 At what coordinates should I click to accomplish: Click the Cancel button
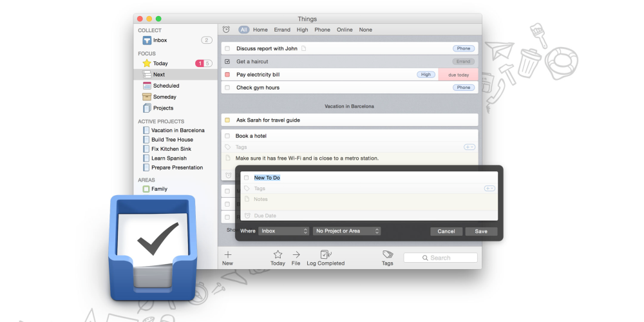tap(446, 231)
